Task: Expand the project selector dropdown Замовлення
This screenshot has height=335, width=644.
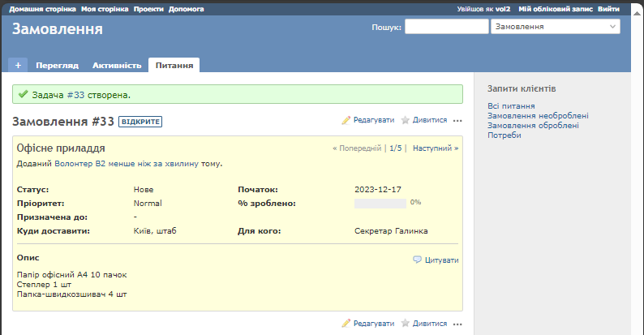Action: point(555,27)
